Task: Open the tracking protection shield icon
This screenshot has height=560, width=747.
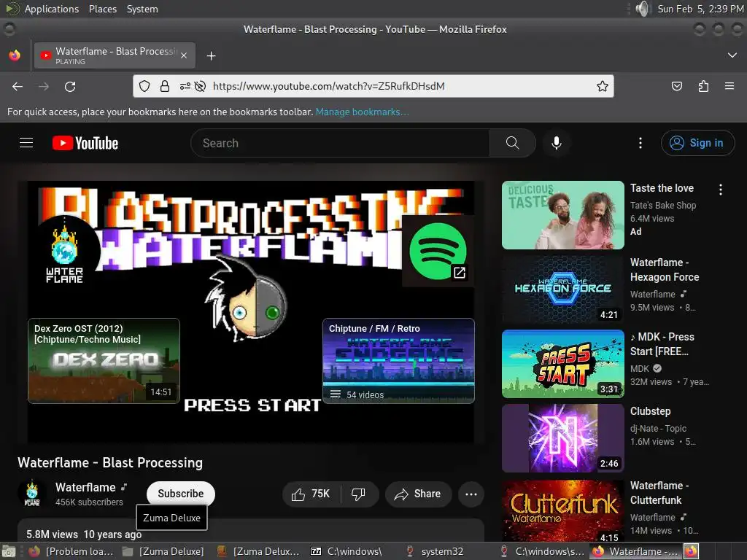Action: click(x=144, y=86)
